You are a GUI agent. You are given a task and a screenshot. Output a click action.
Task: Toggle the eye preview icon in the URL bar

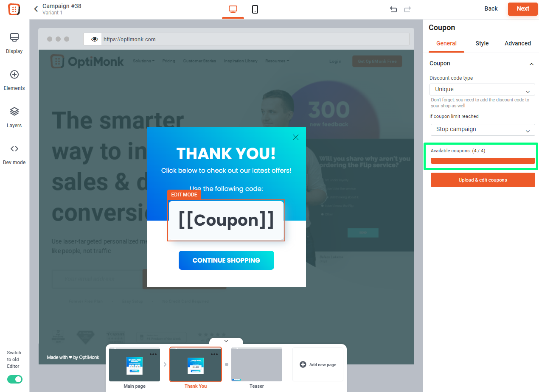tap(95, 39)
